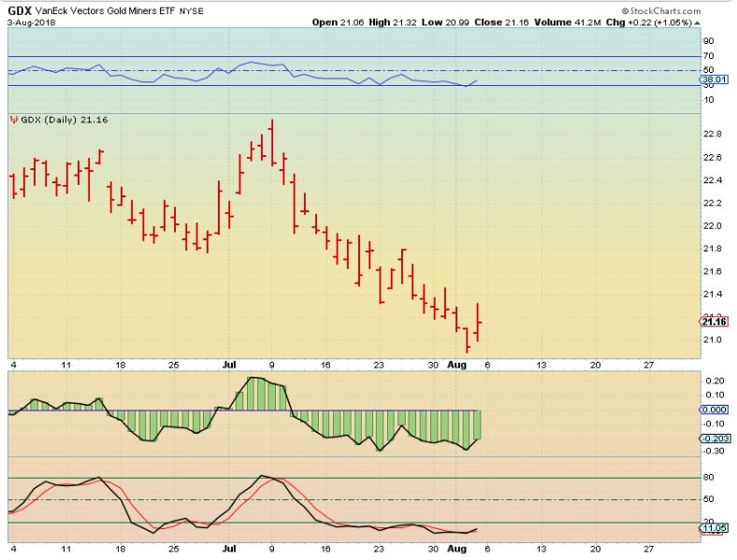Click the green up-arrow change indicator
Screen dimensions: 737x560
(x=697, y=22)
